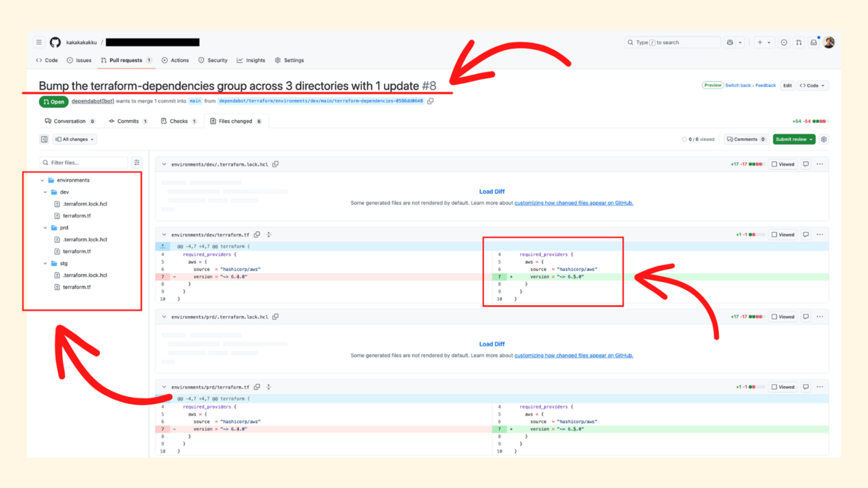This screenshot has height=488, width=868.
Task: Open the Submit review dropdown
Action: 794,140
